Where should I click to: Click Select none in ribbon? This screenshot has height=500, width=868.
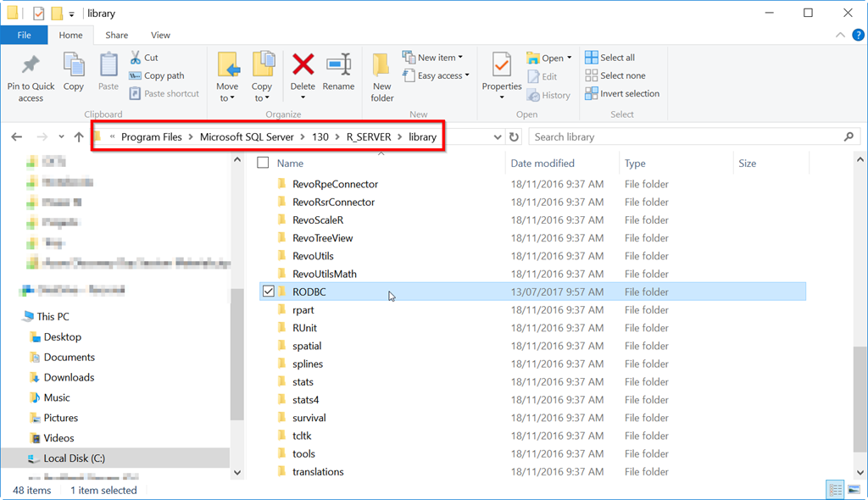click(x=615, y=75)
